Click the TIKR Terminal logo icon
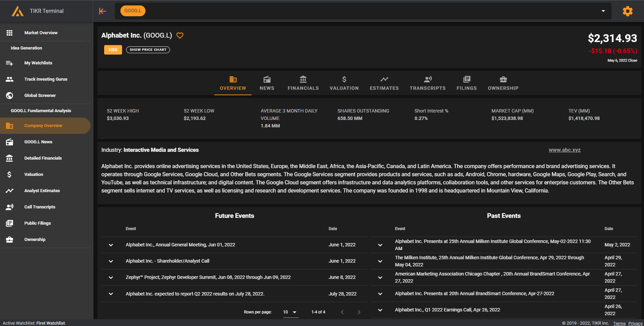 (x=18, y=11)
